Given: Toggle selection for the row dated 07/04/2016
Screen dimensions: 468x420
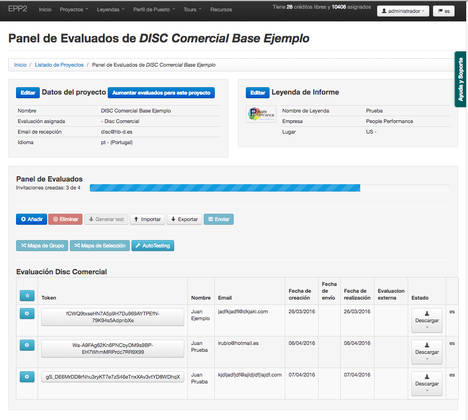Looking at the screenshot, I should 27,377.
